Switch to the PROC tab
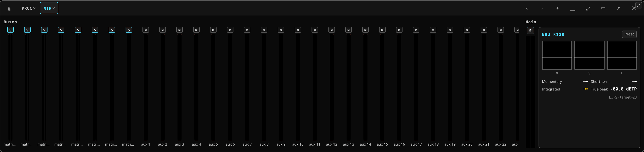 click(x=27, y=8)
